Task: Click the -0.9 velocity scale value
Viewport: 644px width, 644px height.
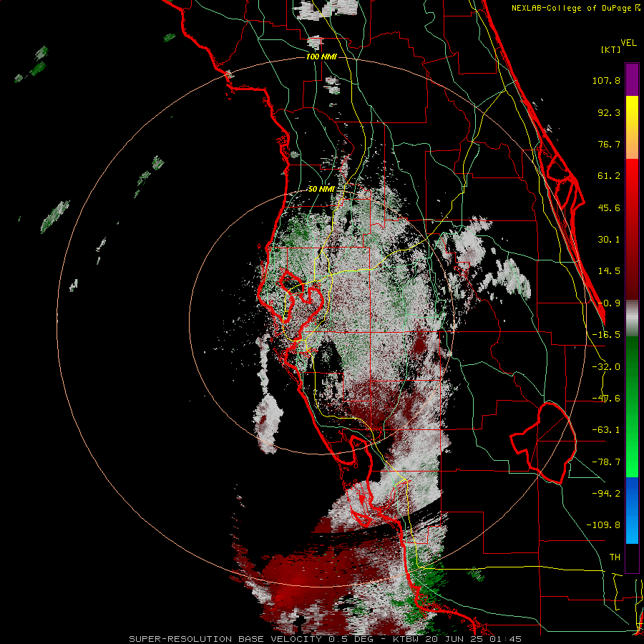Action: [x=609, y=303]
